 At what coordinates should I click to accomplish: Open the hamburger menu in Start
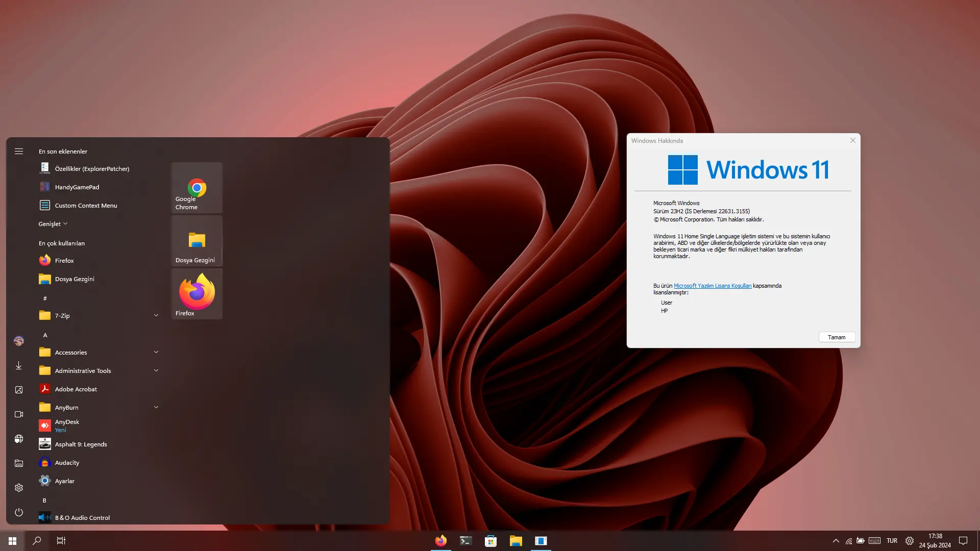tap(19, 151)
